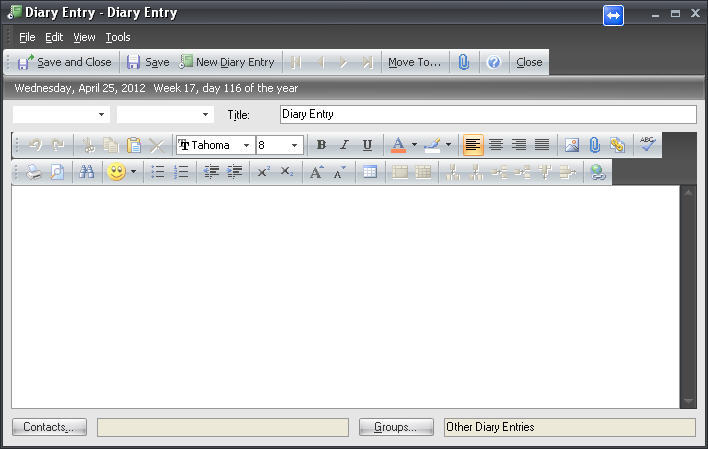Create a New Diary Entry

(227, 62)
